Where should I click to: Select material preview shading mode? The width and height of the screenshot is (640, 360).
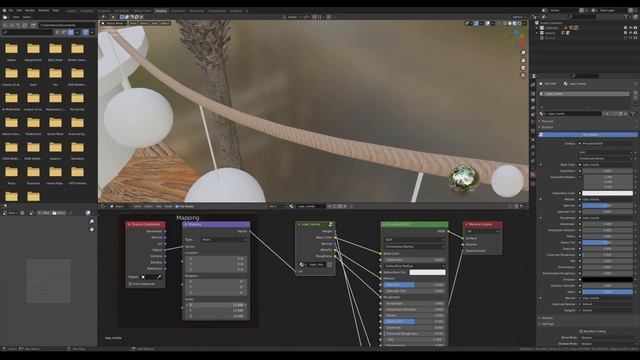click(515, 23)
